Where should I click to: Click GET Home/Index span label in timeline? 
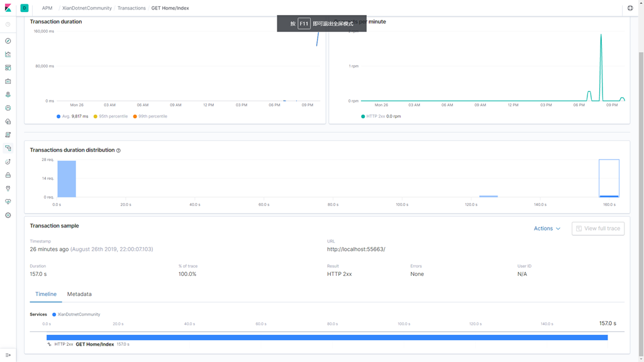tap(95, 344)
